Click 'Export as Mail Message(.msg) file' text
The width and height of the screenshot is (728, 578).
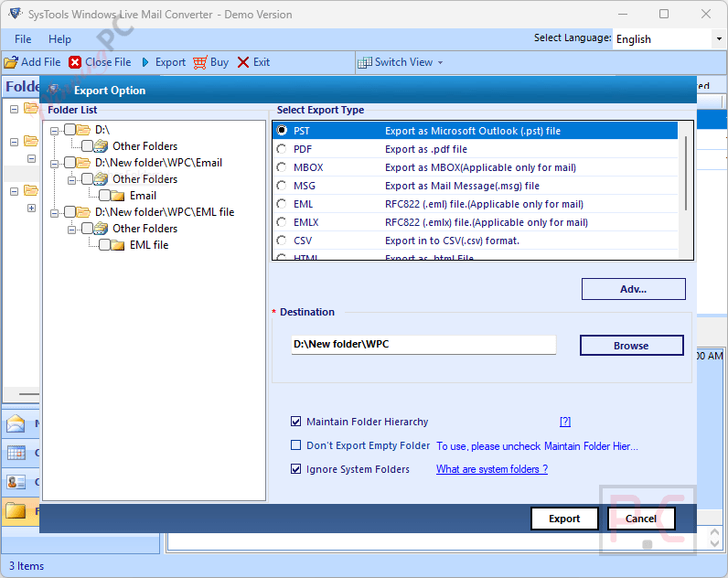(x=462, y=186)
